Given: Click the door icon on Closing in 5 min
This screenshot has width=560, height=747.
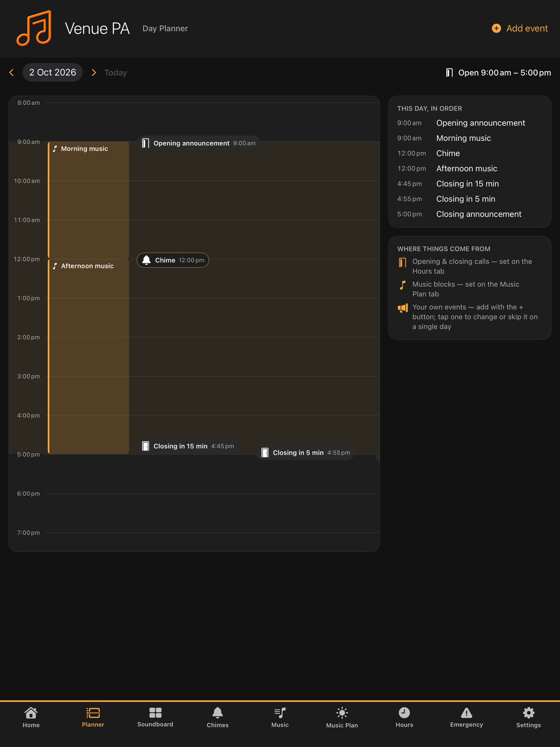Looking at the screenshot, I should coord(265,452).
